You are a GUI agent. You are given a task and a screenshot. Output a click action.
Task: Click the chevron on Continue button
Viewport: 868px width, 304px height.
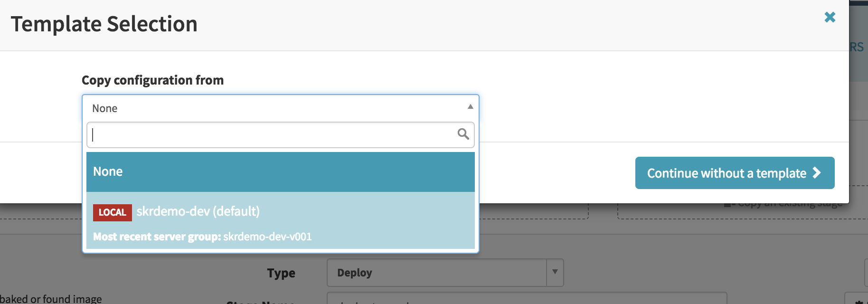click(x=817, y=173)
